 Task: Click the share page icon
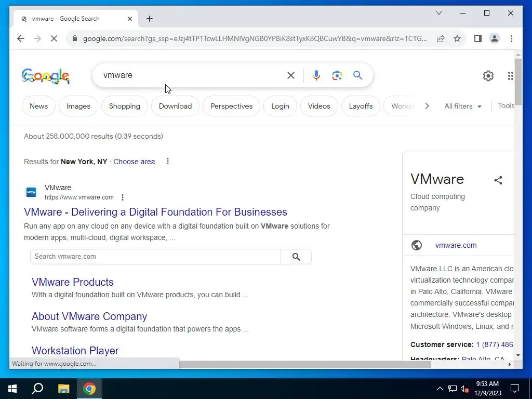click(x=441, y=38)
